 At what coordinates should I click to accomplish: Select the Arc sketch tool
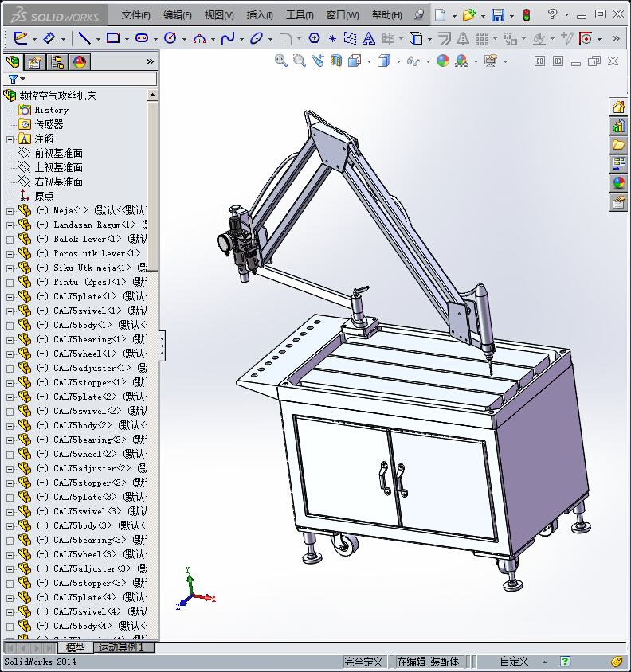point(199,38)
